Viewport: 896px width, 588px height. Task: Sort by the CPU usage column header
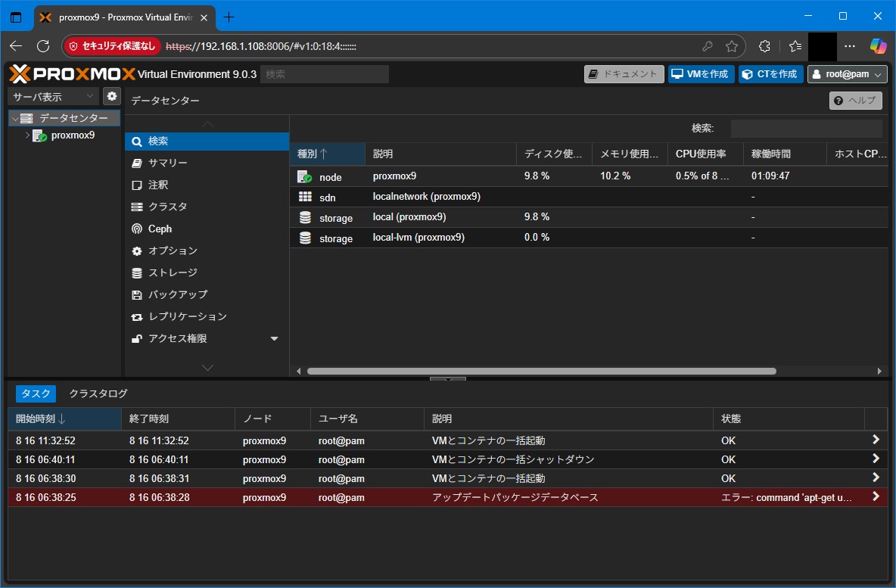pyautogui.click(x=705, y=154)
